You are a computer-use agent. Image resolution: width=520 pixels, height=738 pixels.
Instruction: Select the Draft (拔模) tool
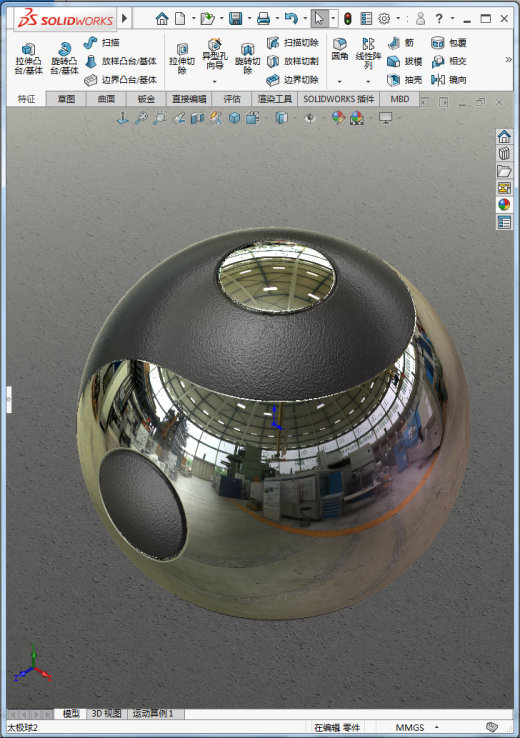pyautogui.click(x=405, y=61)
